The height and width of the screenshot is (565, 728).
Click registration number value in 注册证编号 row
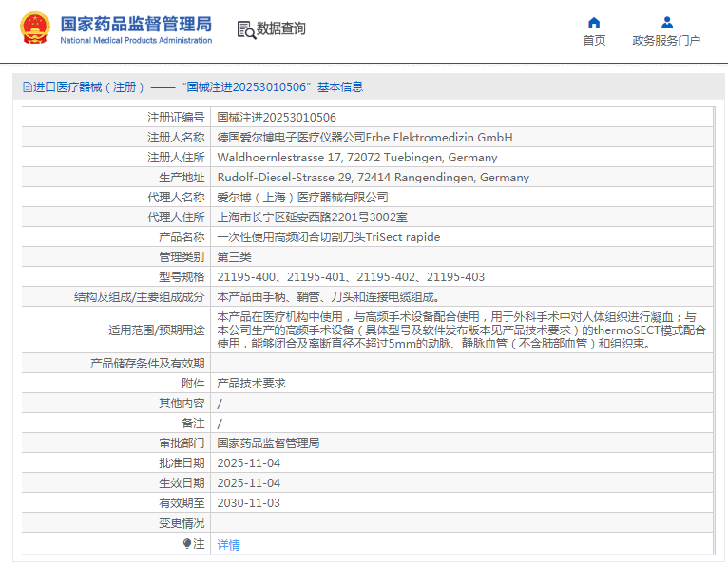point(277,118)
